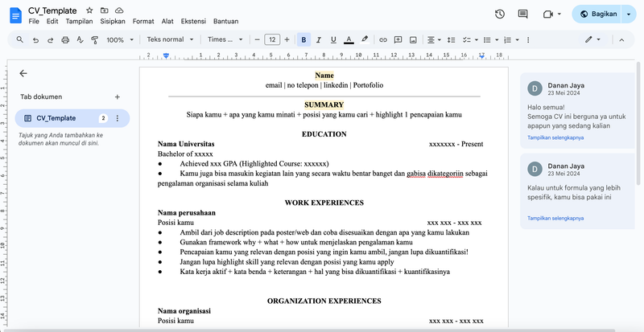Screen dimensions: 644x332
Task: Open the checklist dropdown arrow
Action: (477, 40)
